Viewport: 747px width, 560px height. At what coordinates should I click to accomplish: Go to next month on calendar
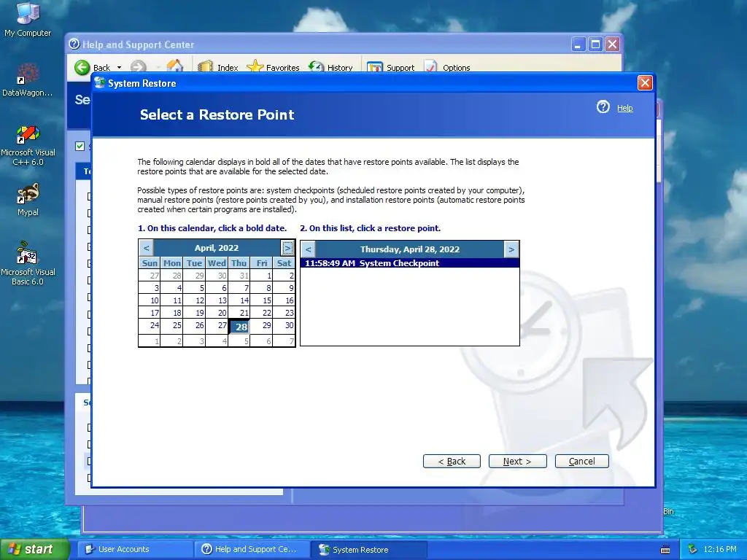pos(287,248)
